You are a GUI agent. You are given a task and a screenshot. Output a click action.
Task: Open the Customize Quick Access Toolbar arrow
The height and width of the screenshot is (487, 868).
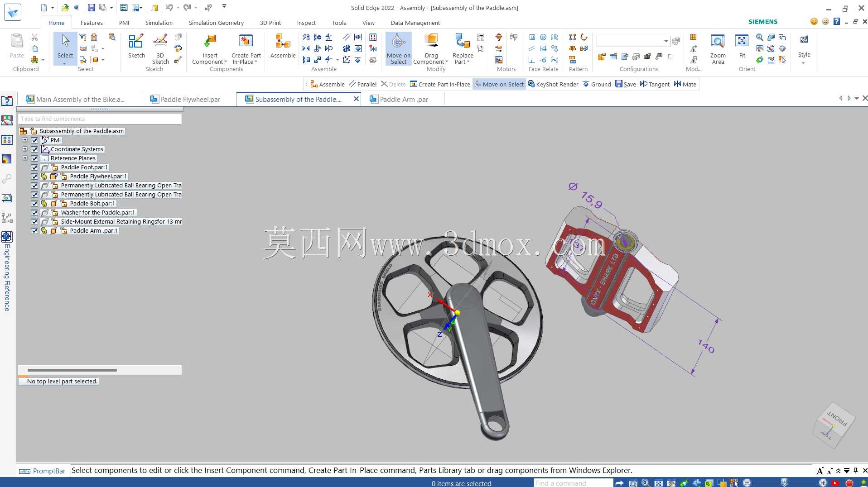pos(224,7)
